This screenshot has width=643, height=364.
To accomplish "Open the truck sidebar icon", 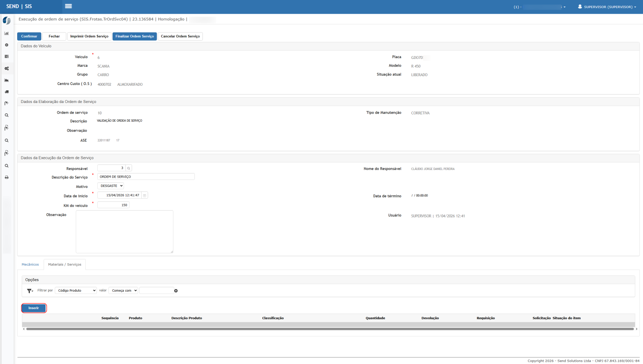I will coord(7,92).
